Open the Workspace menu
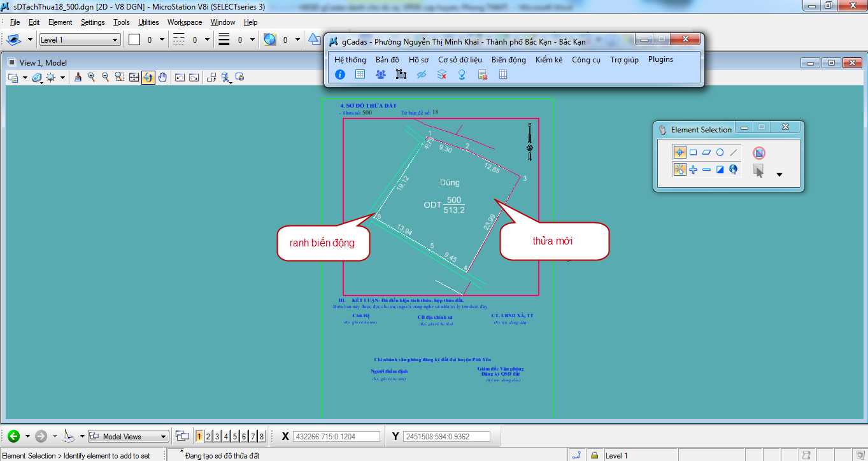868x461 pixels. point(185,22)
